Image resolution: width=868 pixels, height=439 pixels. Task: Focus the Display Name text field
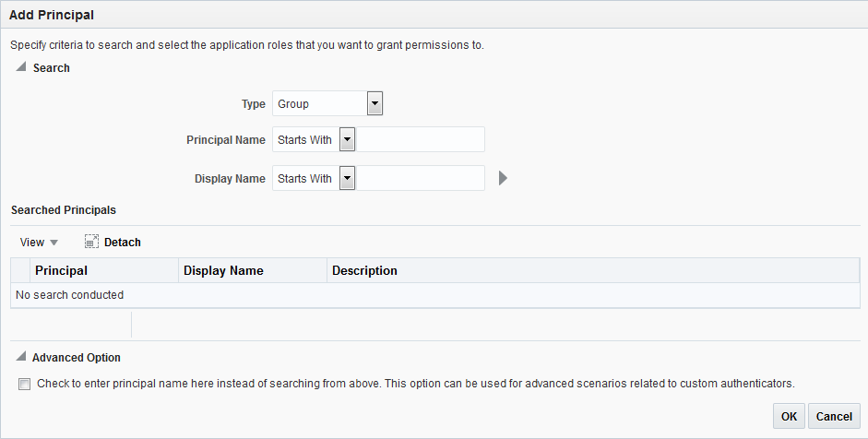(421, 179)
